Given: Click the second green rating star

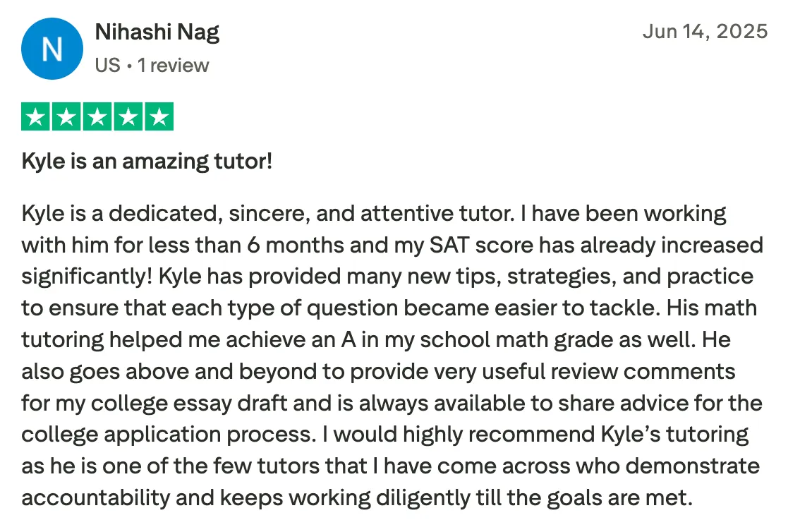Looking at the screenshot, I should click(x=66, y=117).
